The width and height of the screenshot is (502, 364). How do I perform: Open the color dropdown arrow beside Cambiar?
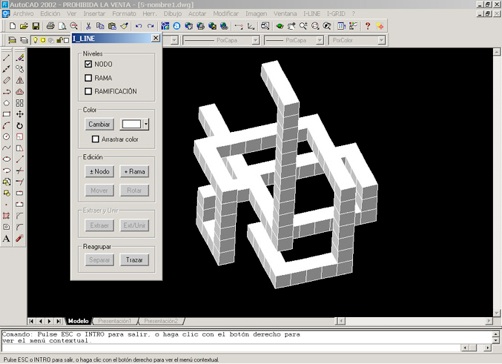click(146, 124)
